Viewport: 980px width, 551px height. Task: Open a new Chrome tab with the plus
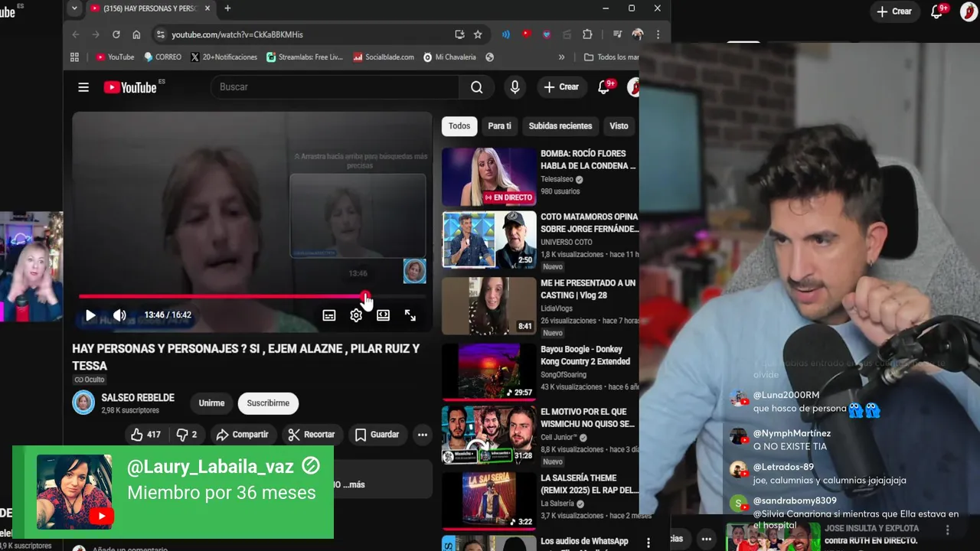pyautogui.click(x=227, y=8)
